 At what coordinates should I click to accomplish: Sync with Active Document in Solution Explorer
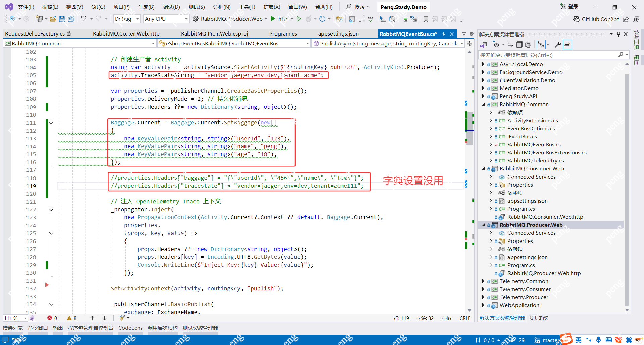pos(510,44)
